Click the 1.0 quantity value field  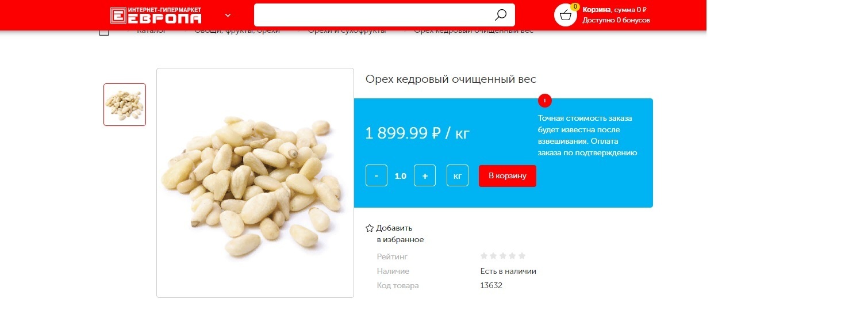[401, 176]
